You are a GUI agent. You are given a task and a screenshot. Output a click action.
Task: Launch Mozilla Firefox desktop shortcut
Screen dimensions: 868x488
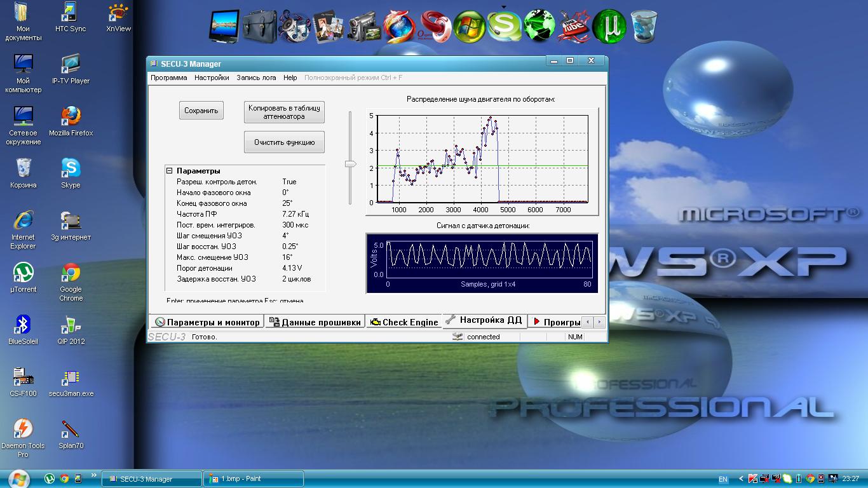click(71, 117)
